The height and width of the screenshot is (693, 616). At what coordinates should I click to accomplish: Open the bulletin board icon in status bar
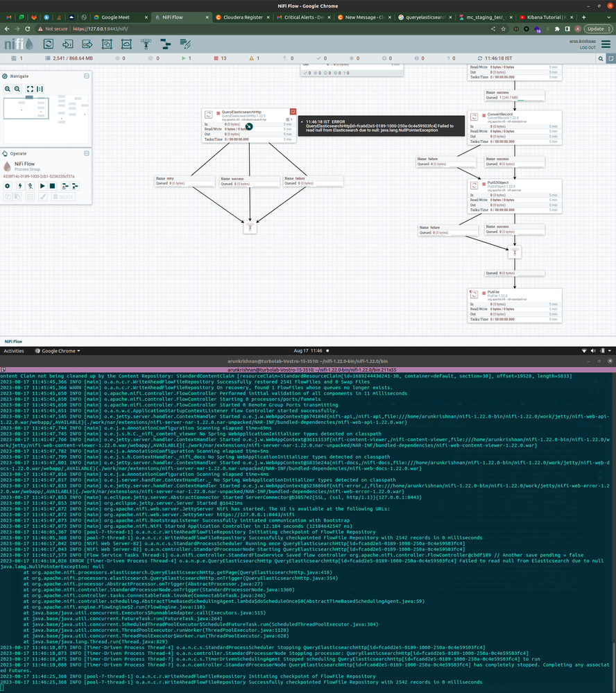tap(611, 58)
